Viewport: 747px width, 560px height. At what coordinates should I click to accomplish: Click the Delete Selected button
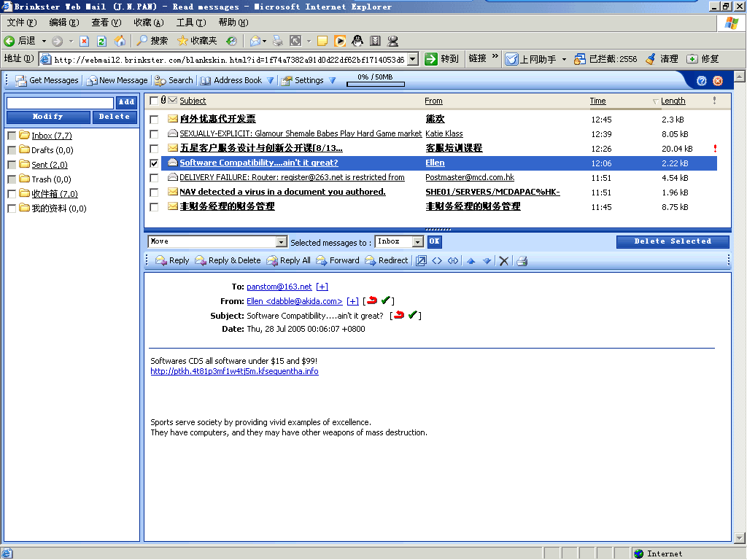point(673,241)
